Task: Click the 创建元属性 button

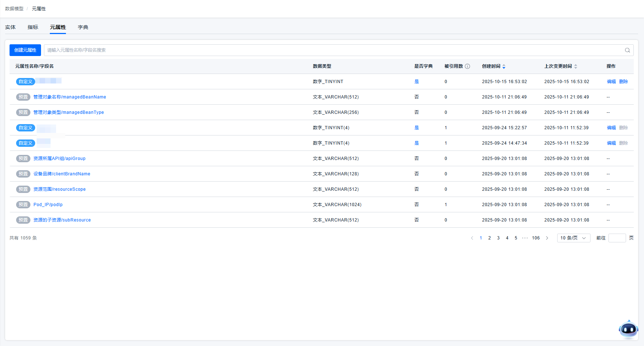Action: 25,50
